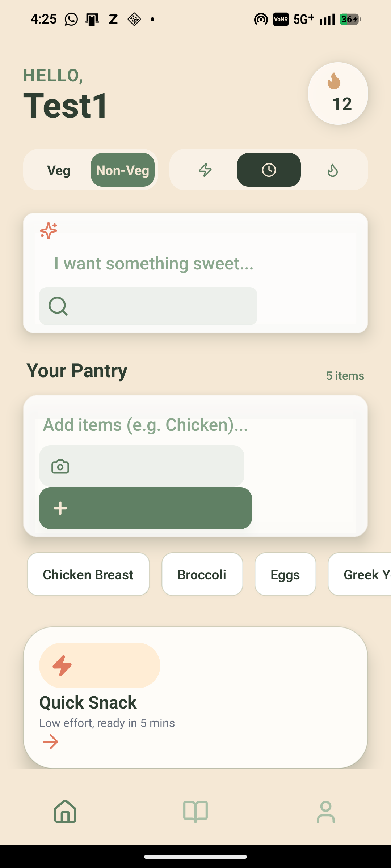Screen dimensions: 391x868
Task: Select the Eggs pantry chip
Action: click(285, 574)
